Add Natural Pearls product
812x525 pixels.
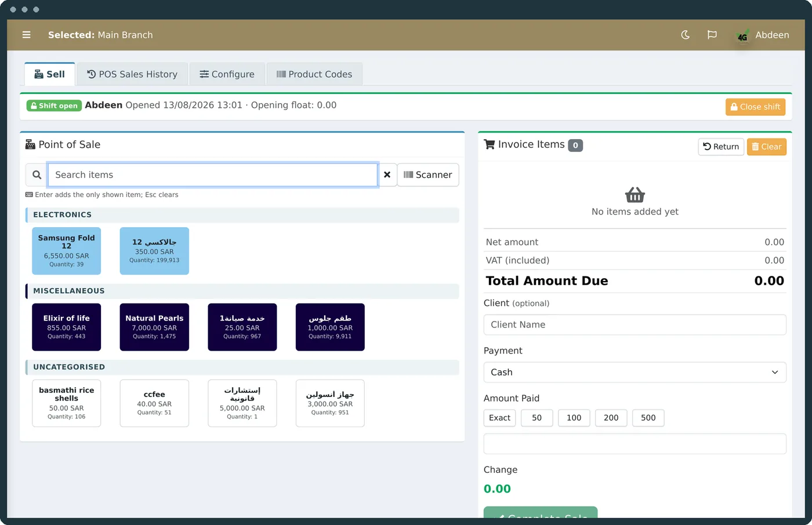point(154,327)
